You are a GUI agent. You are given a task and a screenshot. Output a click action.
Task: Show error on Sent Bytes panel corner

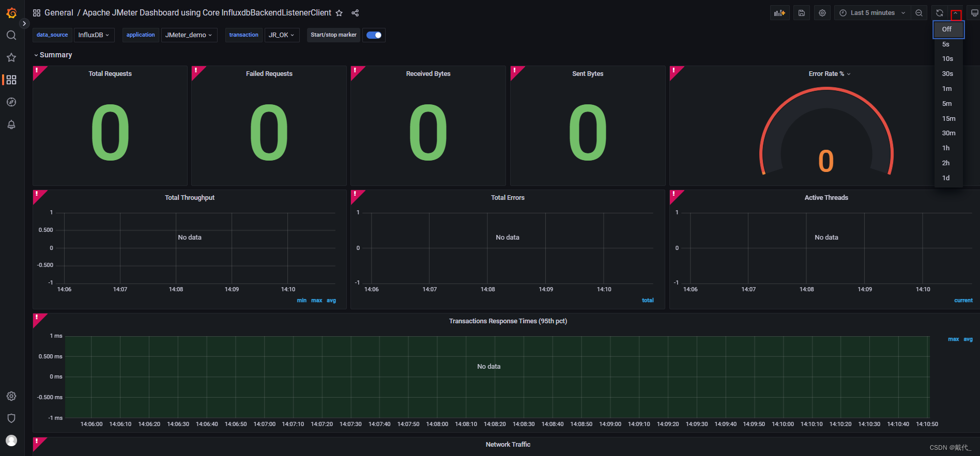tap(515, 71)
